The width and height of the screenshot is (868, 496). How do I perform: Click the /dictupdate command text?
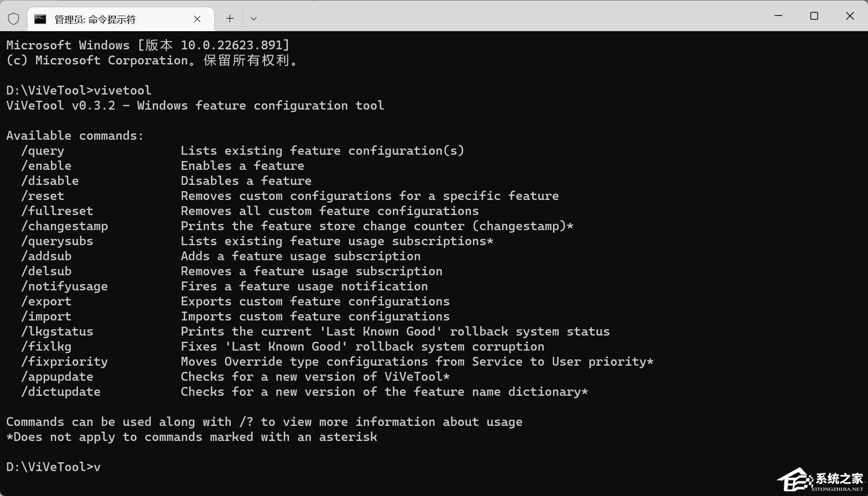coord(61,392)
